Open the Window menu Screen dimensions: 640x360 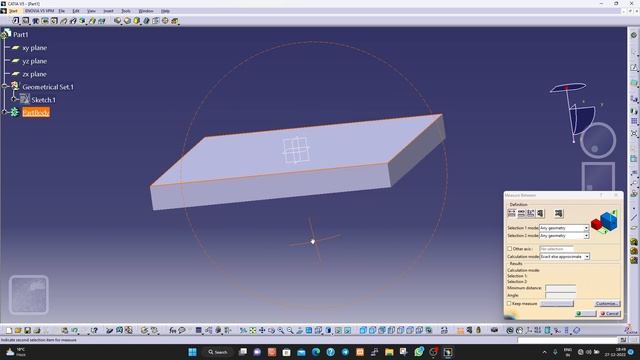click(x=146, y=11)
